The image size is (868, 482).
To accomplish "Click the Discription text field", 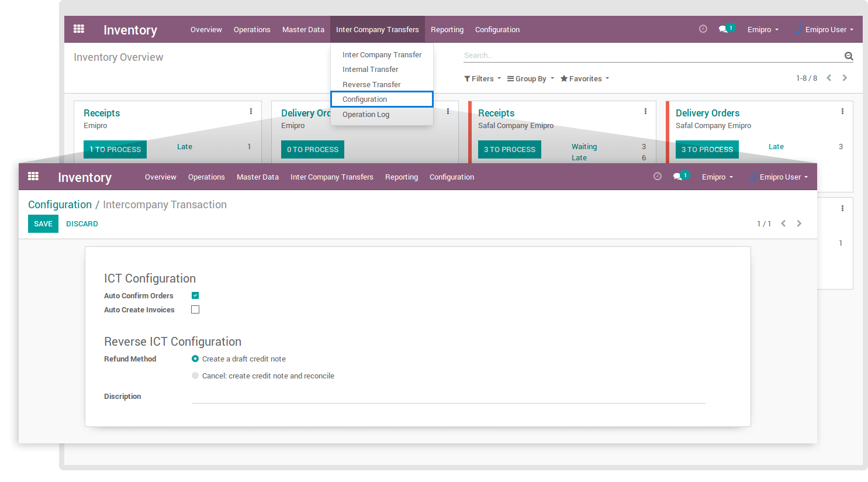I will [x=448, y=397].
